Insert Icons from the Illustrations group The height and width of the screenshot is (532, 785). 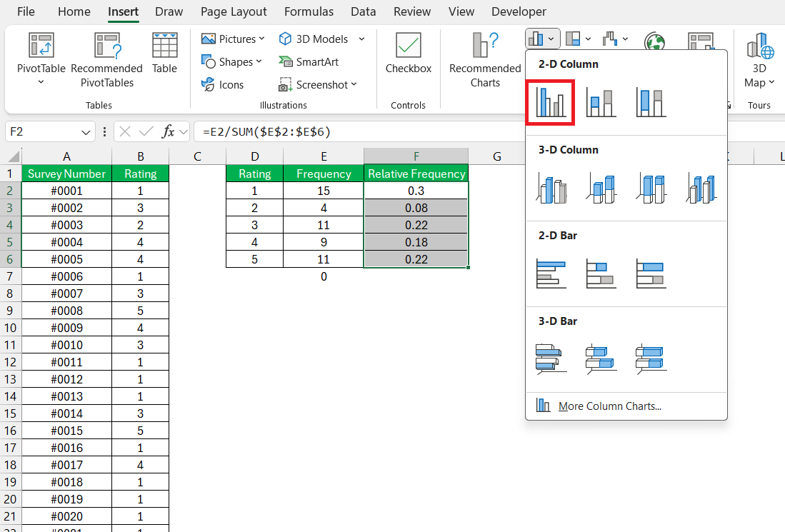coord(222,84)
